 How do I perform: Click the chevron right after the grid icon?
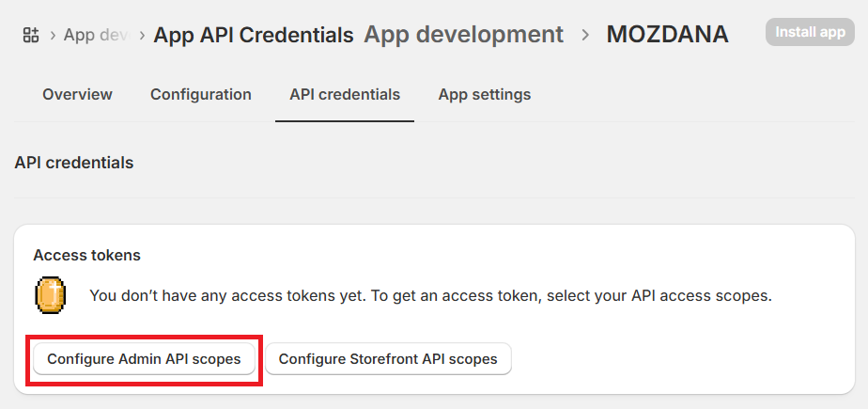coord(52,35)
